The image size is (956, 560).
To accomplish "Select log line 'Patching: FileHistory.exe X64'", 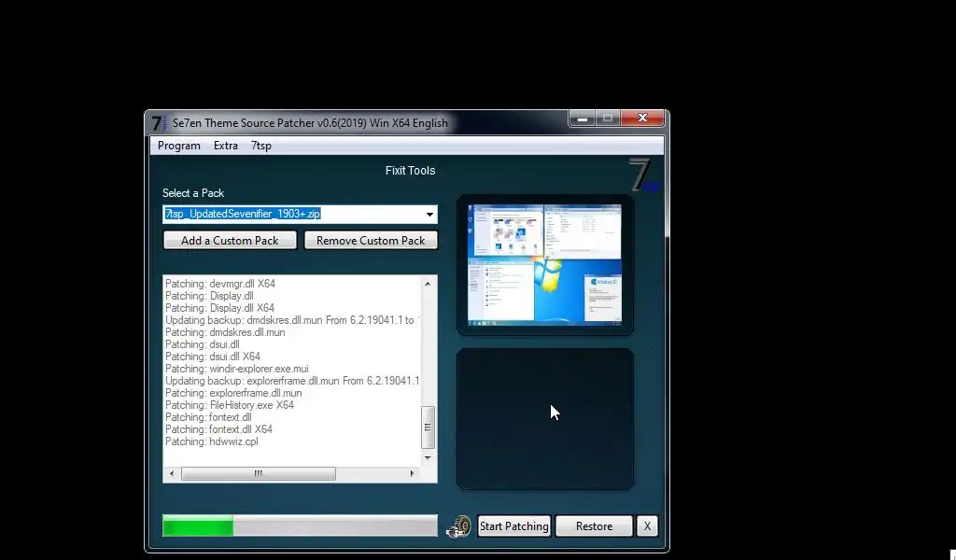I will click(x=230, y=405).
